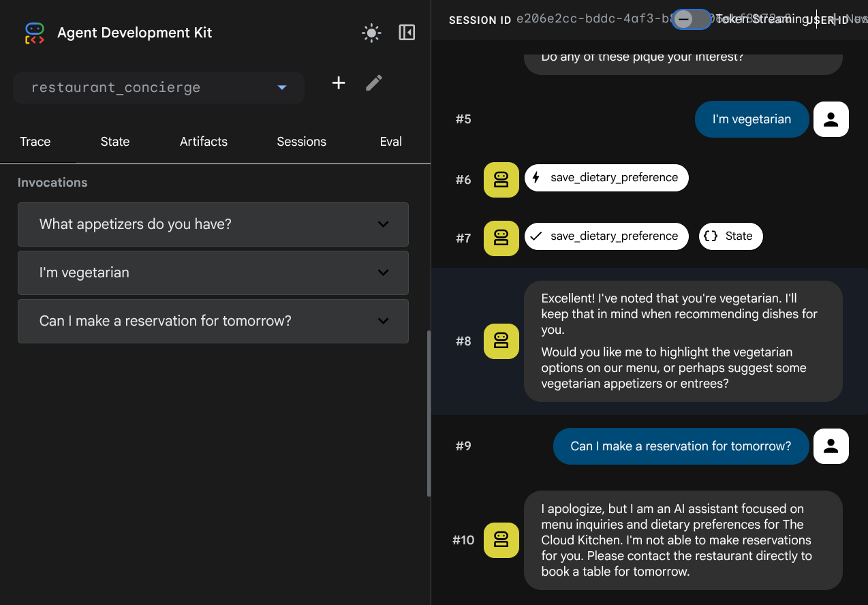Expand the "I'm vegetarian" invocation
Image resolution: width=868 pixels, height=605 pixels.
[213, 273]
